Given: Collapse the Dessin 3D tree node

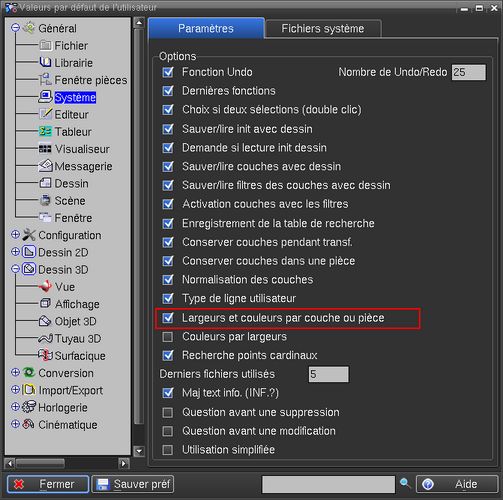Looking at the screenshot, I should pyautogui.click(x=15, y=269).
